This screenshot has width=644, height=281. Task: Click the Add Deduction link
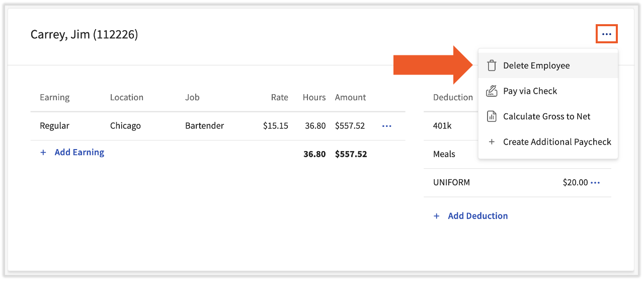(477, 216)
